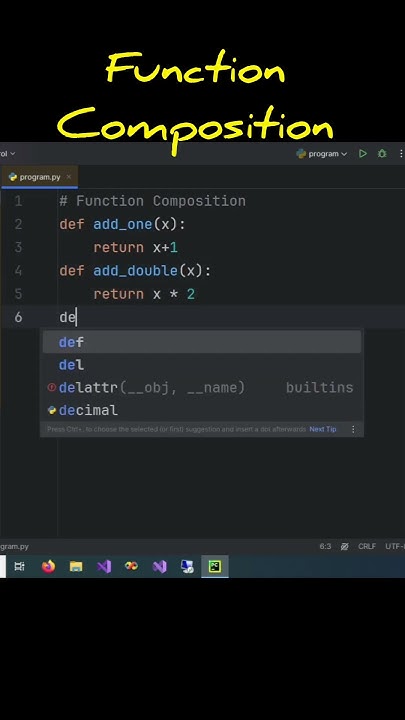Click line number 1 in the gutter

18,201
